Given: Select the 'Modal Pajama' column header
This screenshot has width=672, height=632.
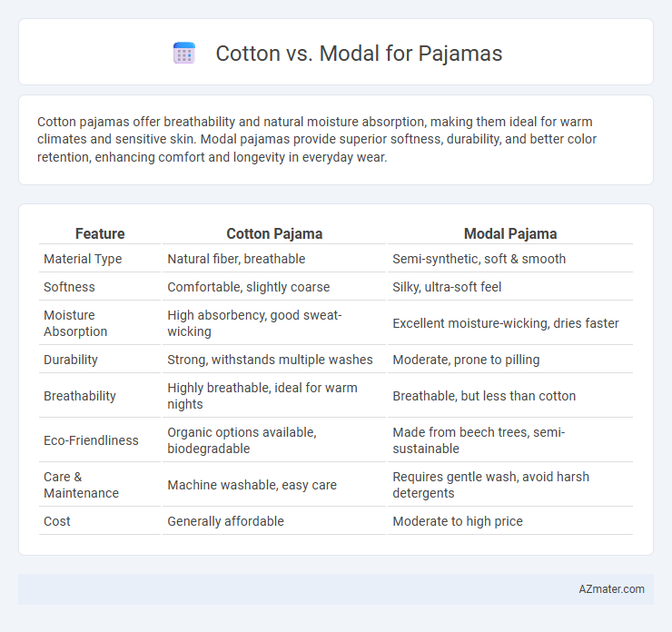Looking at the screenshot, I should point(510,233).
